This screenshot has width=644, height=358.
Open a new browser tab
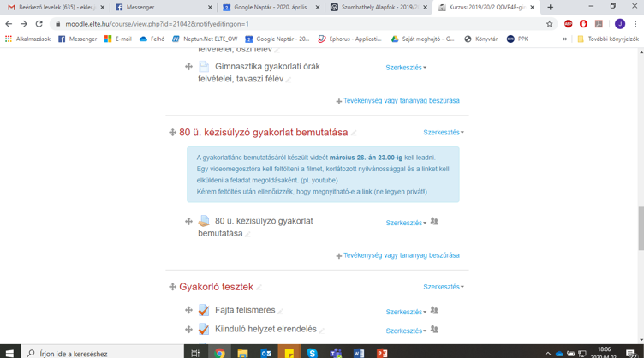coord(551,8)
